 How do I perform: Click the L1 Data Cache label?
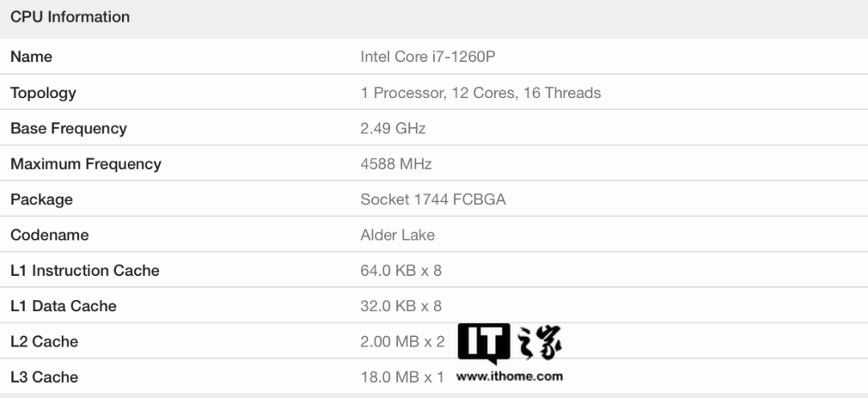point(63,306)
